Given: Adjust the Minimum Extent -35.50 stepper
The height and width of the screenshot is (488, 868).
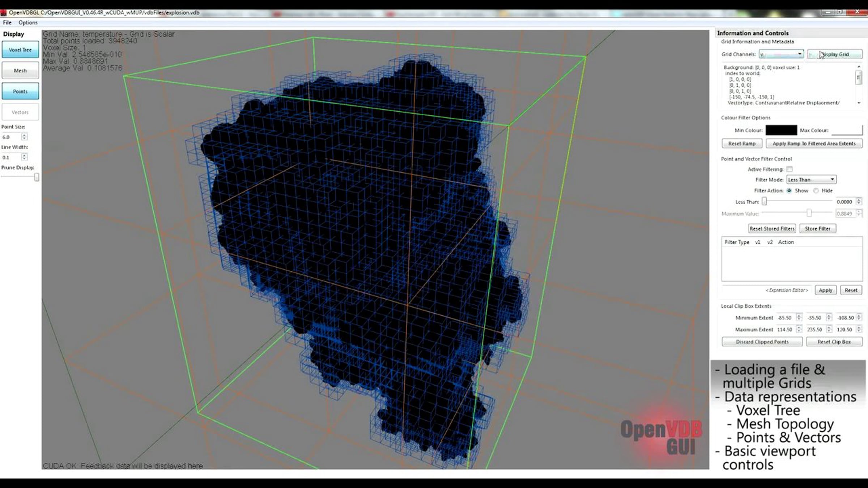Looking at the screenshot, I should point(829,318).
